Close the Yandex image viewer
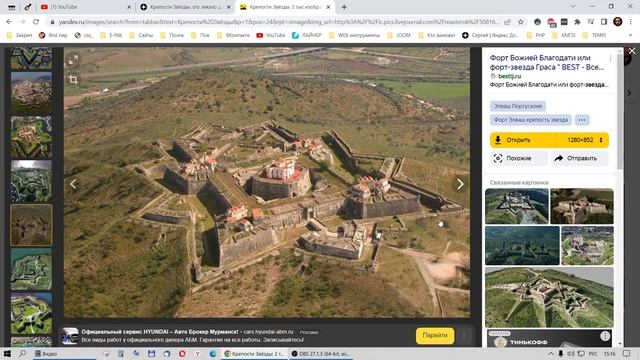Screen dimensions: 640x360 tap(632, 51)
